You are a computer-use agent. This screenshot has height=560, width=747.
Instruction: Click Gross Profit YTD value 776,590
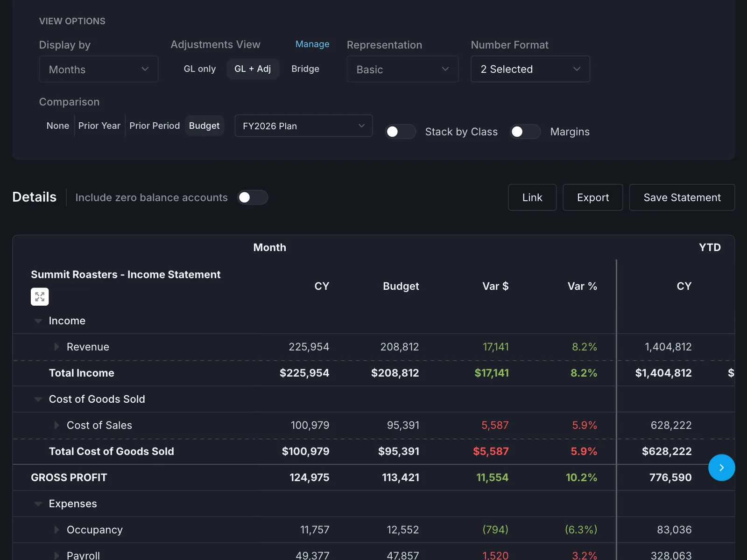tap(670, 477)
